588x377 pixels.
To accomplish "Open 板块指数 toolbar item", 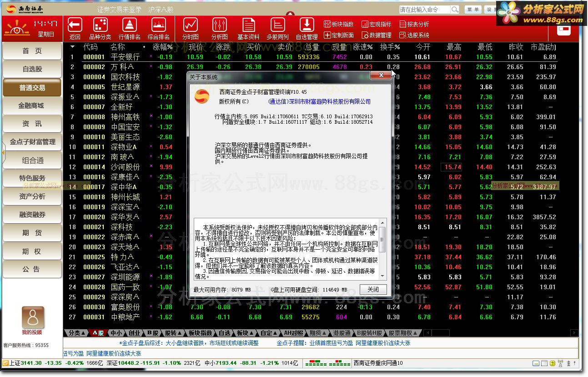I will pos(339,24).
